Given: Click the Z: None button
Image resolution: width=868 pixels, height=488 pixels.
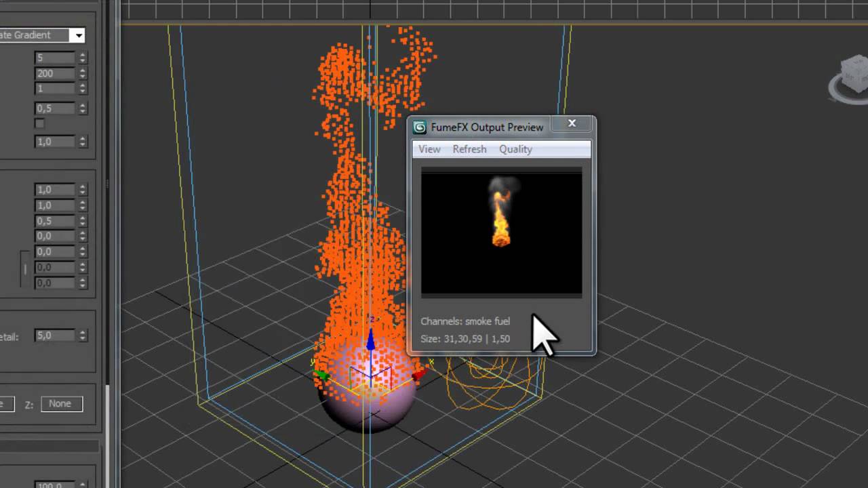Looking at the screenshot, I should pyautogui.click(x=62, y=404).
